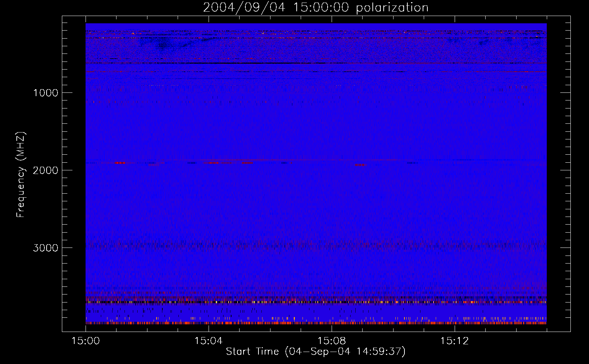
Task: Click the plot title '2004/09/04 15:00:00 polarization'
Action: coord(316,7)
